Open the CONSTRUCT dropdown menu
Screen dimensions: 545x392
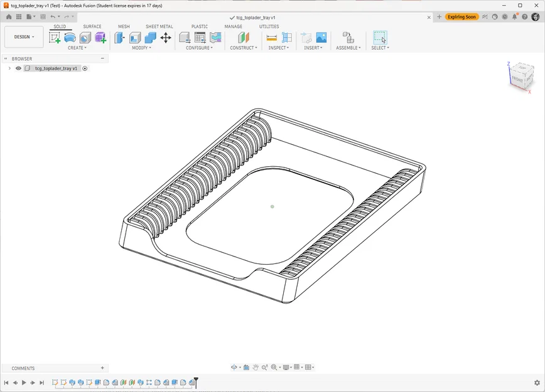point(244,48)
